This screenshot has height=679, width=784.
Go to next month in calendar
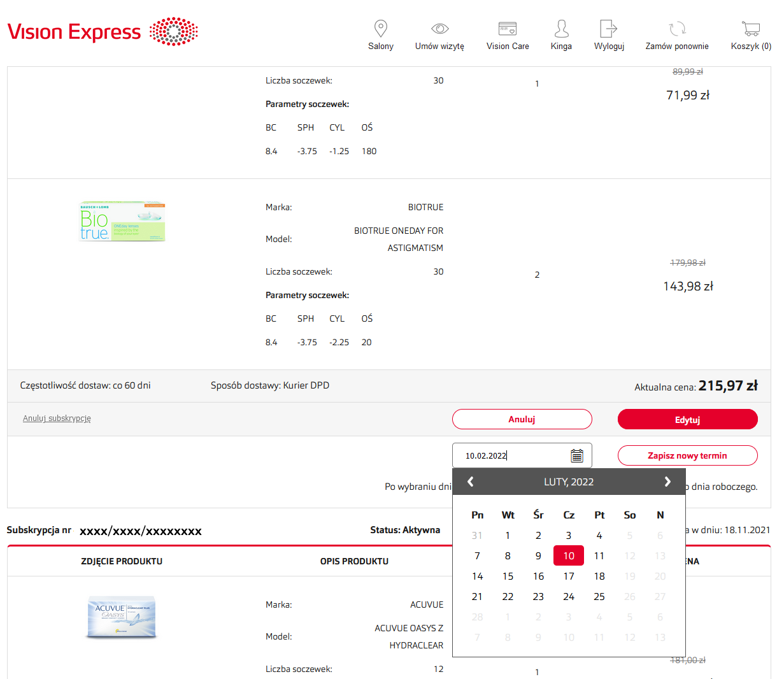(x=667, y=482)
